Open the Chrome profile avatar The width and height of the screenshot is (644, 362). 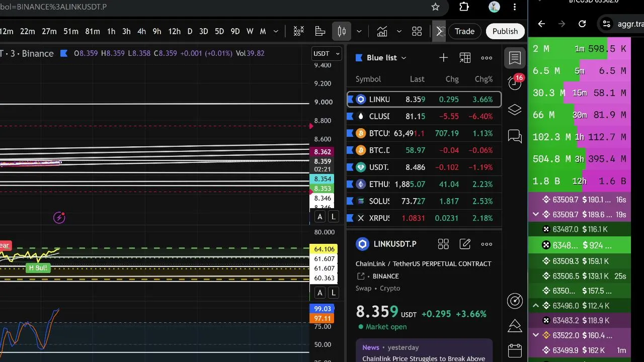coord(494,7)
